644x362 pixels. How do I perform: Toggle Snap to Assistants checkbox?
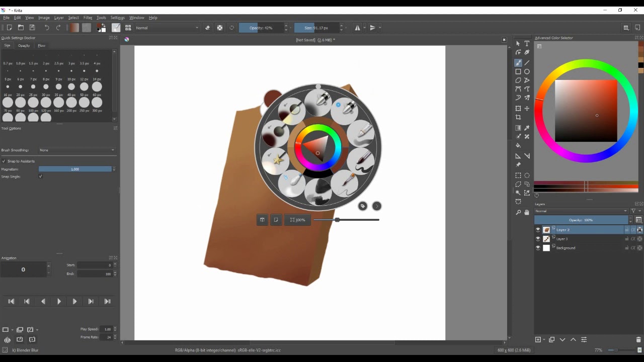pyautogui.click(x=4, y=161)
